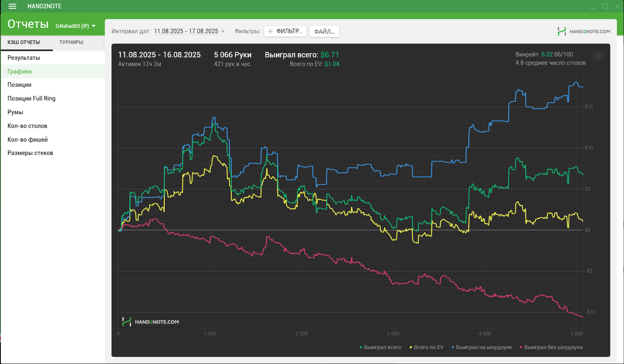Click the winrate value 6.02 бб/100
The height and width of the screenshot is (364, 624).
point(557,54)
